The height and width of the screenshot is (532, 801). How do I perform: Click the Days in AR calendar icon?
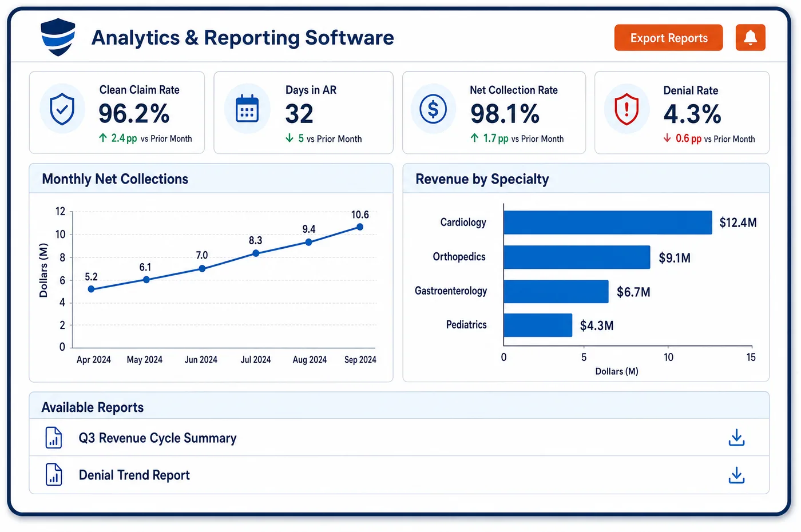(247, 109)
